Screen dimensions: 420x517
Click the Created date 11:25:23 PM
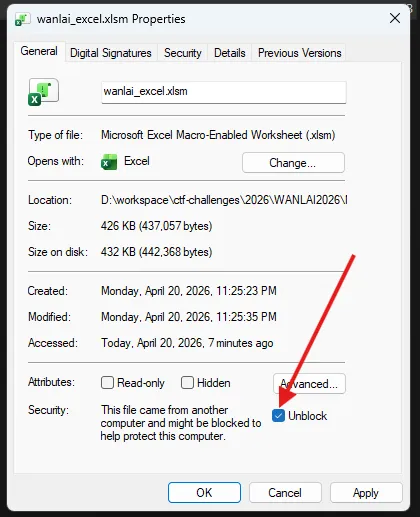point(189,291)
